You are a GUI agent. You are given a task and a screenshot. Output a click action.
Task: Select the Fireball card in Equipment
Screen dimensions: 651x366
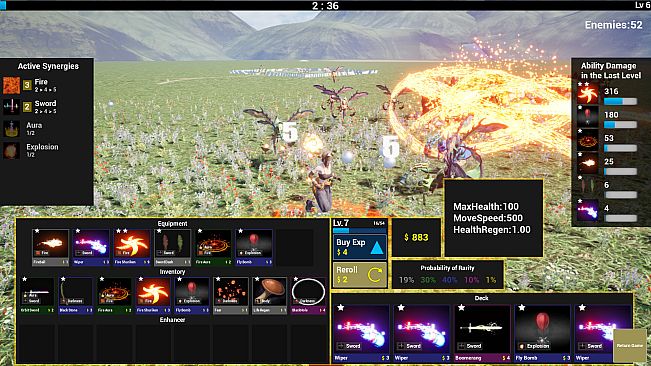click(x=50, y=247)
